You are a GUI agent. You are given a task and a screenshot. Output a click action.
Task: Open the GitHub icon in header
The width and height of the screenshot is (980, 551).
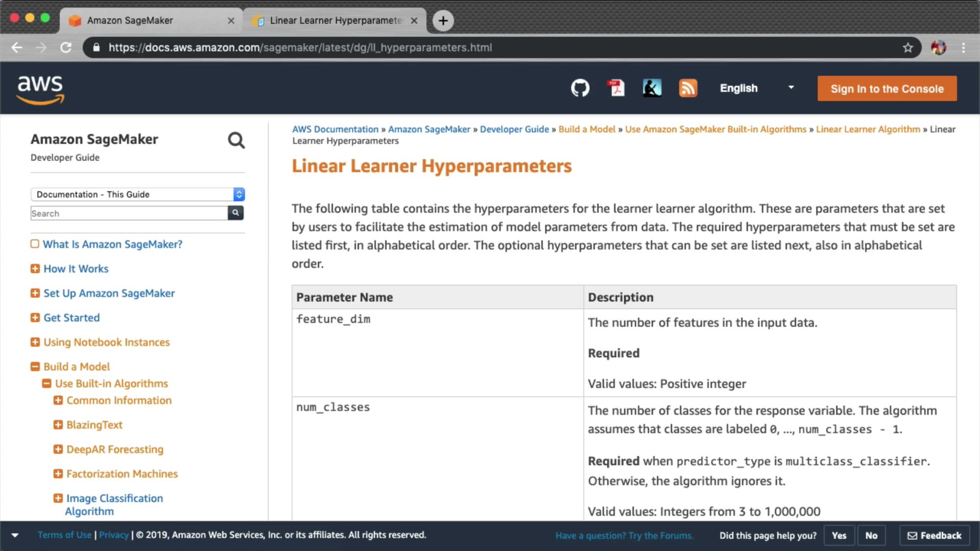580,88
